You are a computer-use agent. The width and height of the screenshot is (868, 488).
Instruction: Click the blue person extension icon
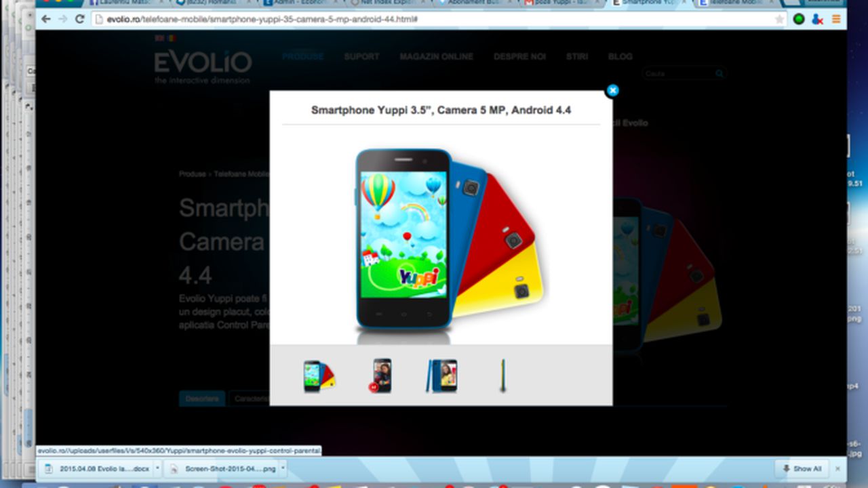click(817, 19)
